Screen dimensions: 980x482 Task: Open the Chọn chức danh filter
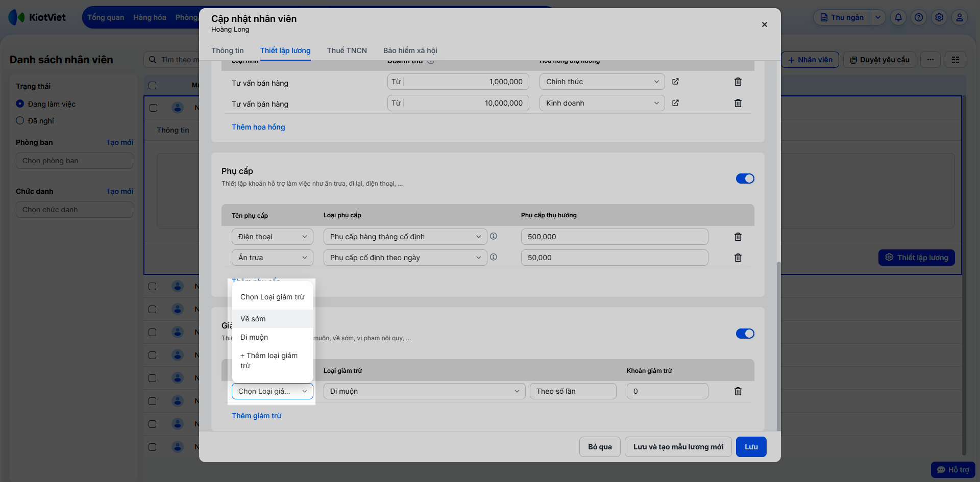[75, 210]
